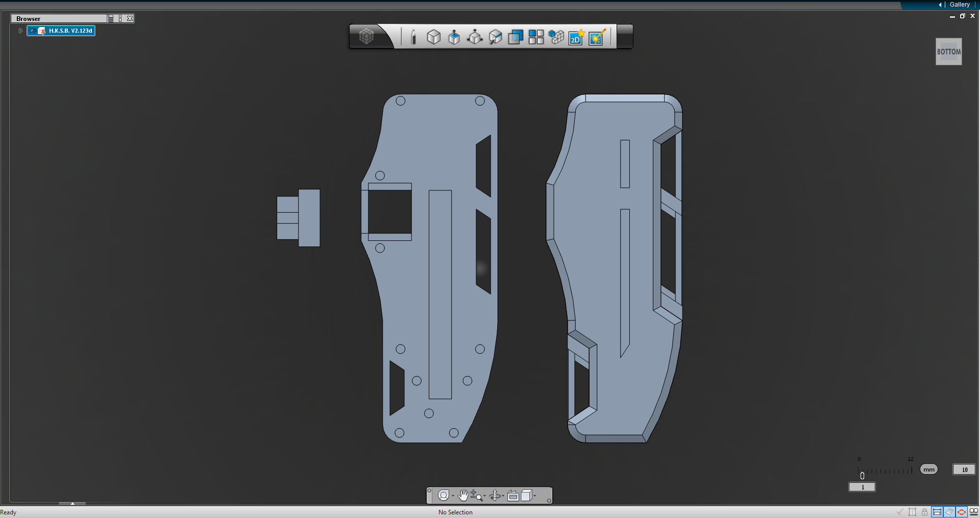Select the Orbit tool
The image size is (980, 518).
coord(495,496)
